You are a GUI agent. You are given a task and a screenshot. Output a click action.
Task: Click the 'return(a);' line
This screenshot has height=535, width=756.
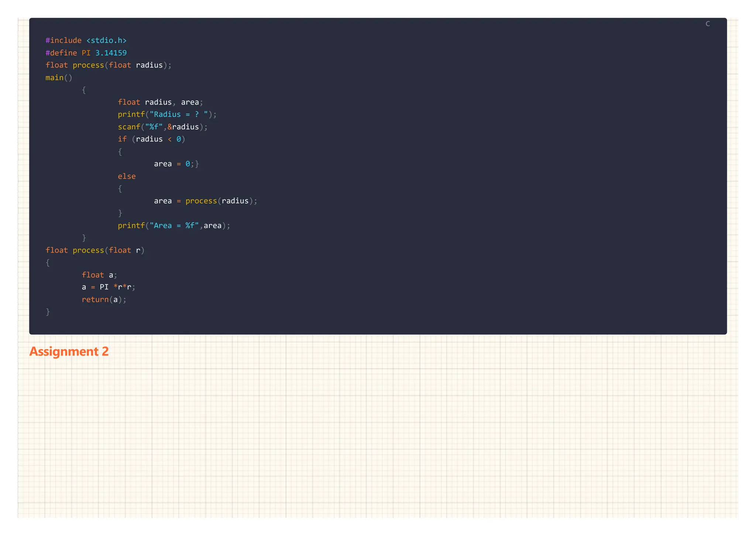click(x=104, y=300)
